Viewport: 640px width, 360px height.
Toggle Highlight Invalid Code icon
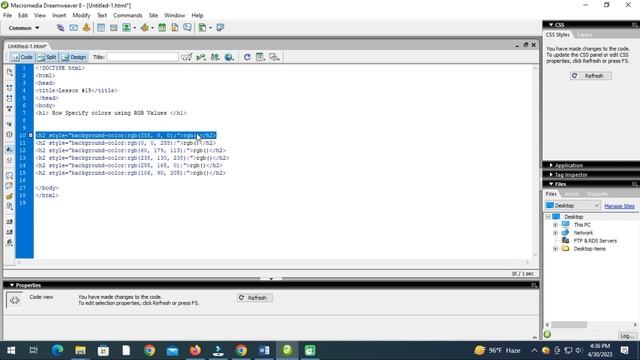[x=9, y=160]
